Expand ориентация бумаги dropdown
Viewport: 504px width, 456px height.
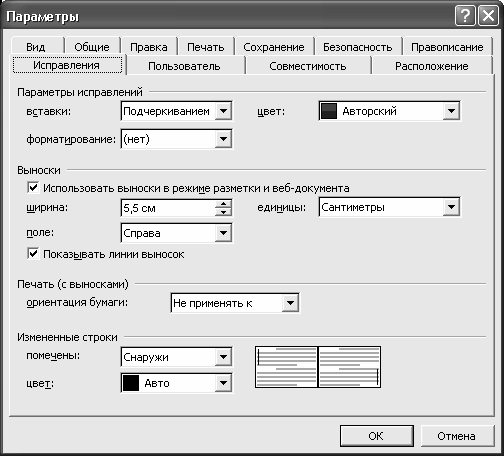290,303
